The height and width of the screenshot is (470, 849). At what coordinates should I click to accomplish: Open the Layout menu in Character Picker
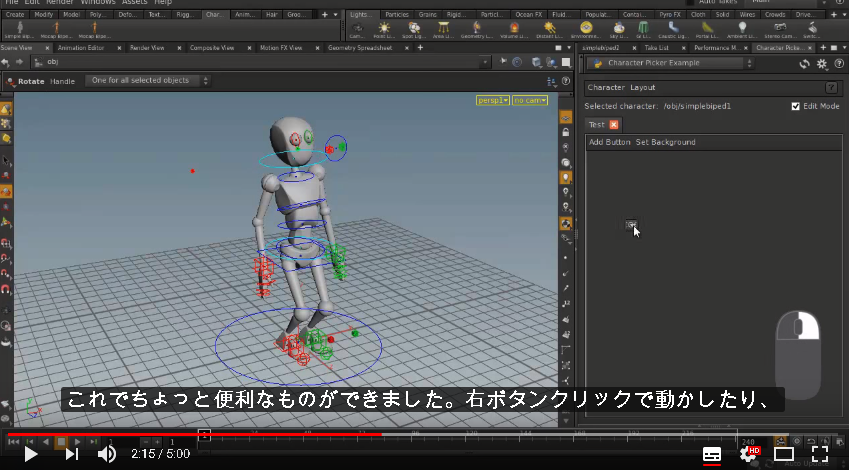click(x=643, y=87)
